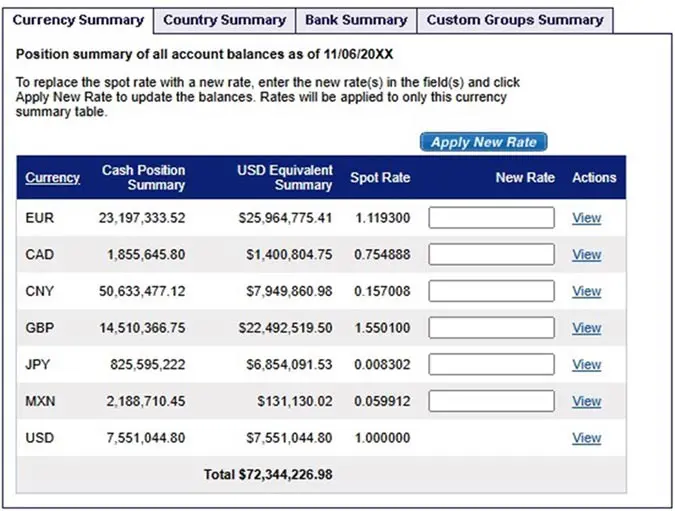Screen dimensions: 675x511
Task: Click the MXN New Rate entry box
Action: (x=491, y=401)
